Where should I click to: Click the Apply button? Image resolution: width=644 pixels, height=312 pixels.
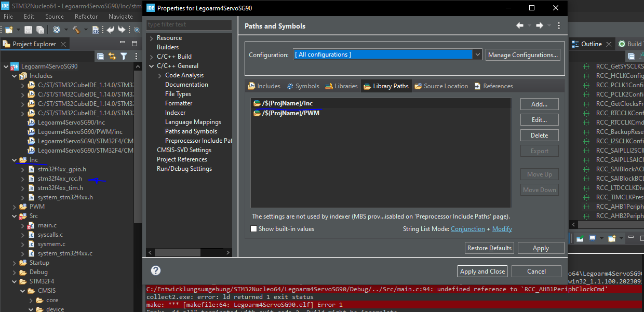click(541, 248)
